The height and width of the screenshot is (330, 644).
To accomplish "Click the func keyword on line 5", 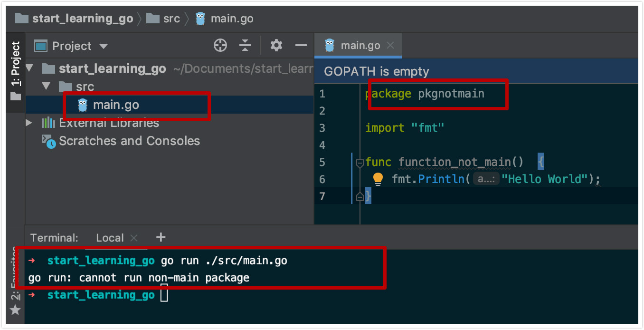I will coord(378,162).
